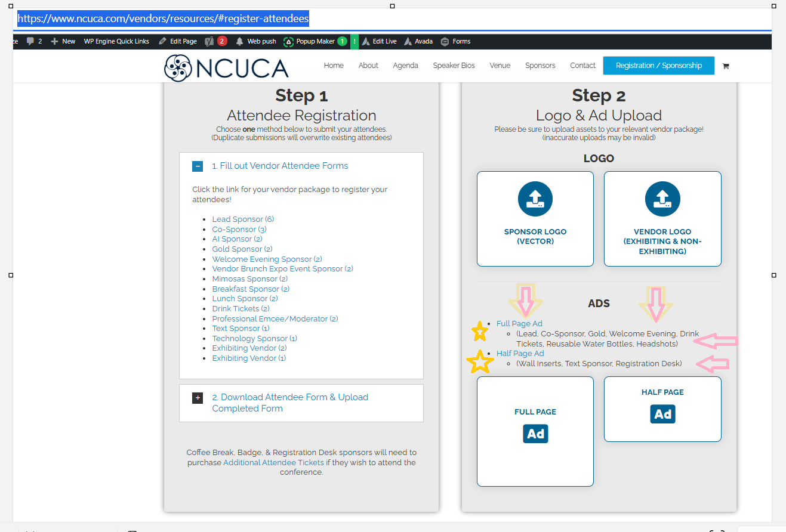The height and width of the screenshot is (532, 786).
Task: Open WP Engine Quick Links menu
Action: tap(116, 41)
